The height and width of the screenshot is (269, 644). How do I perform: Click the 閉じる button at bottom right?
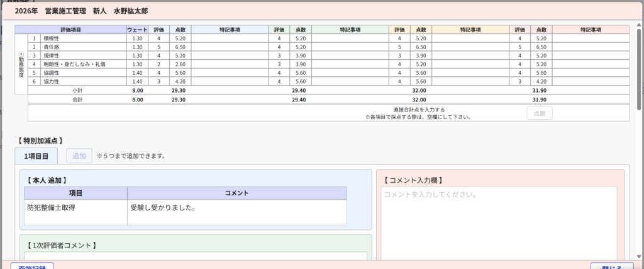(x=612, y=266)
